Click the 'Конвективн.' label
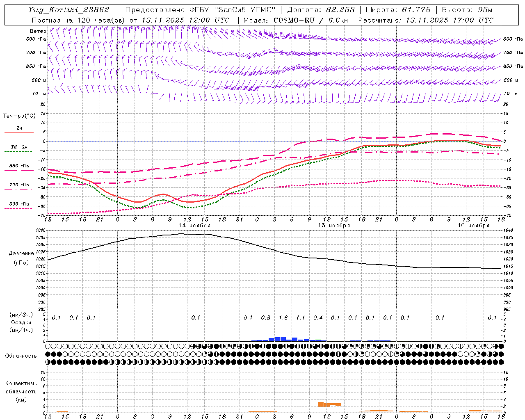Screen dimensions: 525x420 pyautogui.click(x=21, y=383)
